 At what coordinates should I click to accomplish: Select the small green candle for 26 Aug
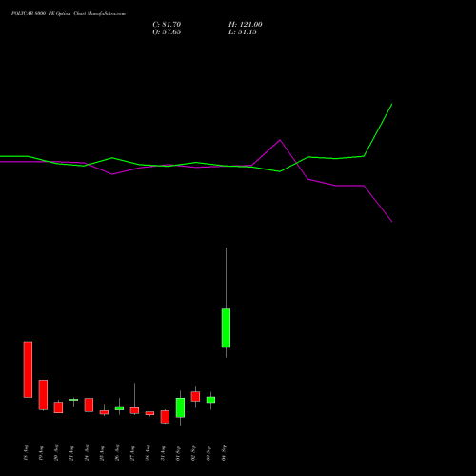[x=119, y=408]
